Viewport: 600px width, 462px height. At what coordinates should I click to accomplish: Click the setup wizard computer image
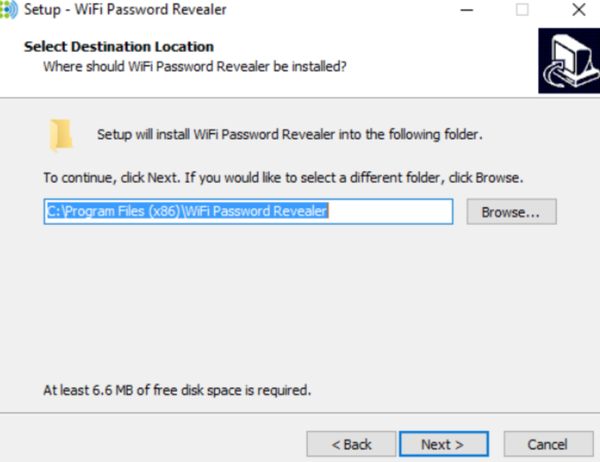pyautogui.click(x=567, y=60)
